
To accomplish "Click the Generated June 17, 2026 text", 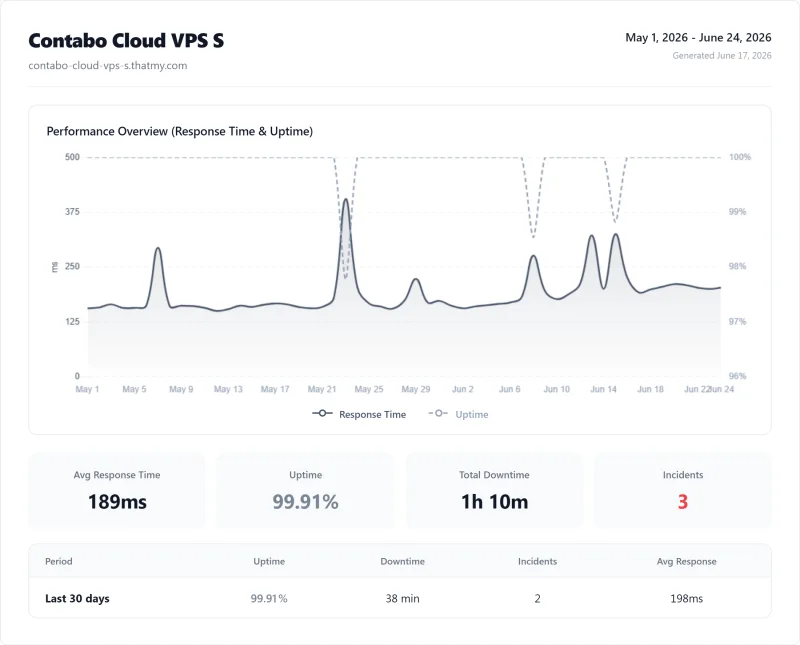I will [x=721, y=55].
